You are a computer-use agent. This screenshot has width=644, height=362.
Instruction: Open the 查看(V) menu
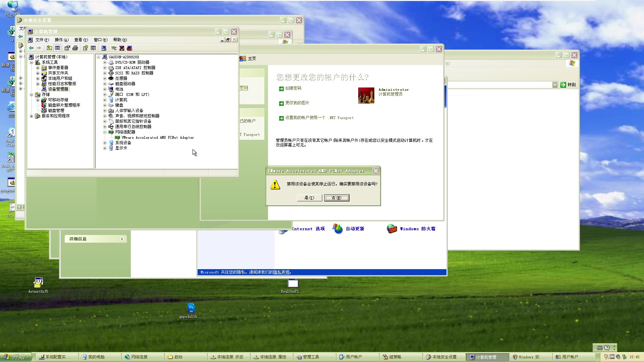click(81, 40)
